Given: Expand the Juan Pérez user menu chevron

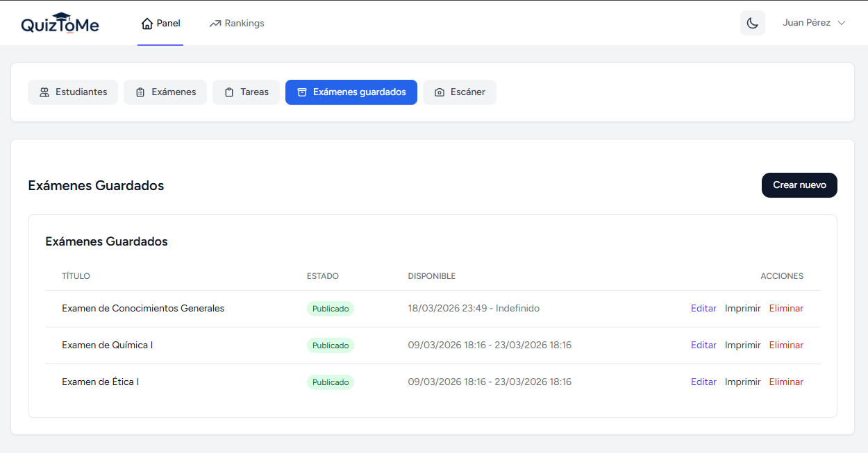Looking at the screenshot, I should (842, 23).
